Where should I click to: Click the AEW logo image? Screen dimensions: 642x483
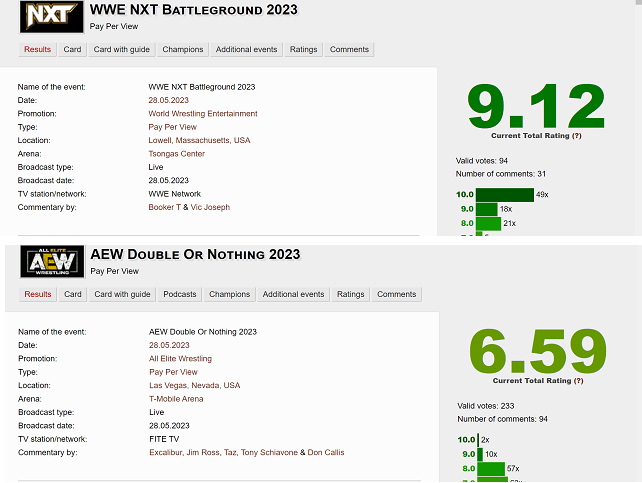pyautogui.click(x=52, y=262)
